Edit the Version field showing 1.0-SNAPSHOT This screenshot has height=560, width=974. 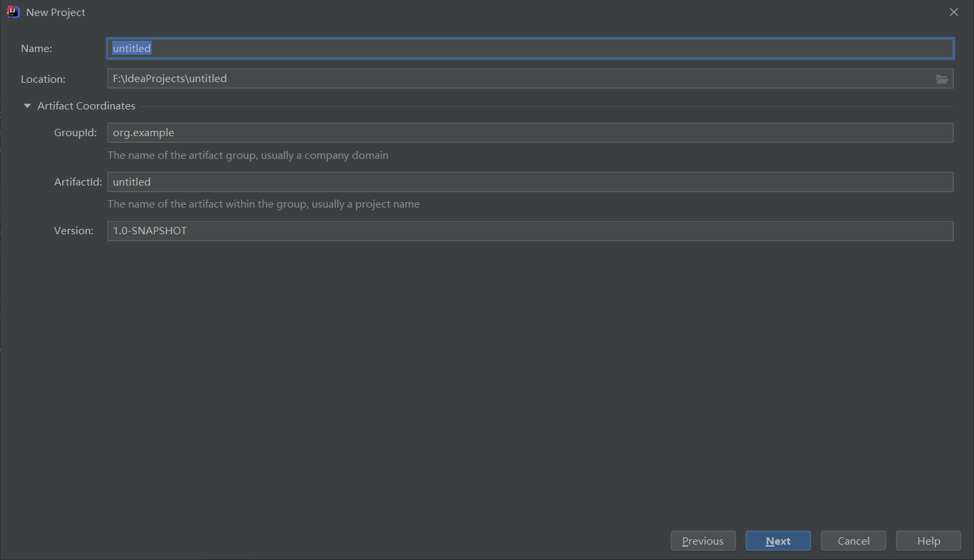[530, 231]
